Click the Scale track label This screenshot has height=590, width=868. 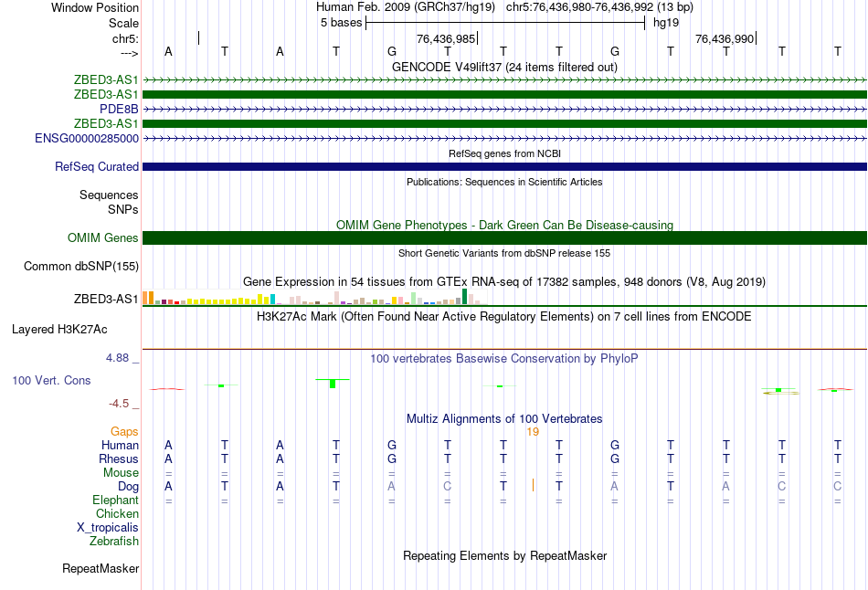pos(123,23)
